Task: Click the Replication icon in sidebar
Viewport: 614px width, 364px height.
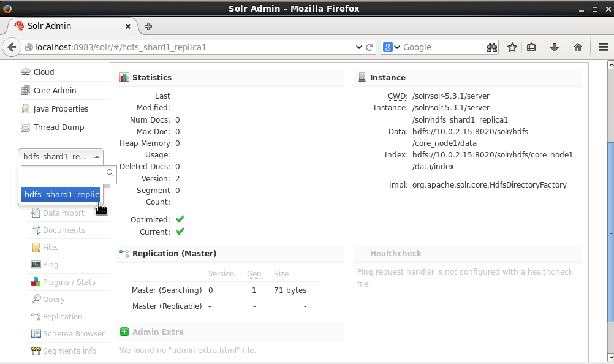Action: point(36,316)
